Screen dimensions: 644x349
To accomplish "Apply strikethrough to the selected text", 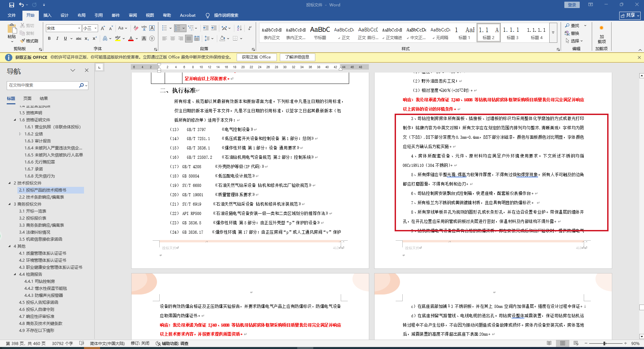I will tap(79, 38).
